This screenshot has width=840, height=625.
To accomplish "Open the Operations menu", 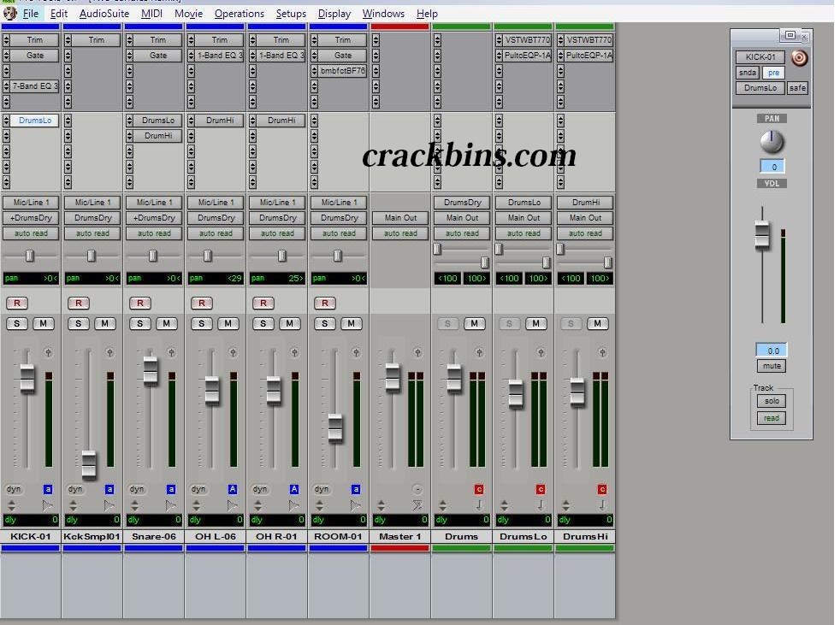I will [x=240, y=14].
